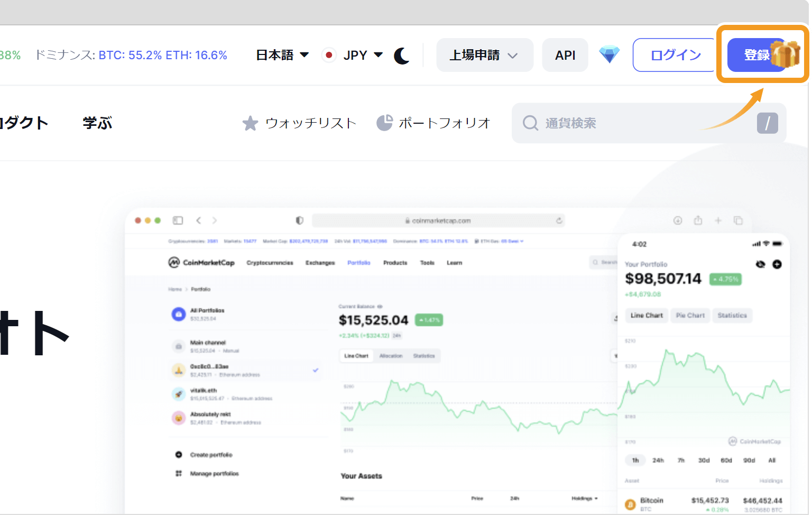Screen dimensions: 812x515
Task: Click the slash shortcut key icon in search
Action: click(767, 123)
